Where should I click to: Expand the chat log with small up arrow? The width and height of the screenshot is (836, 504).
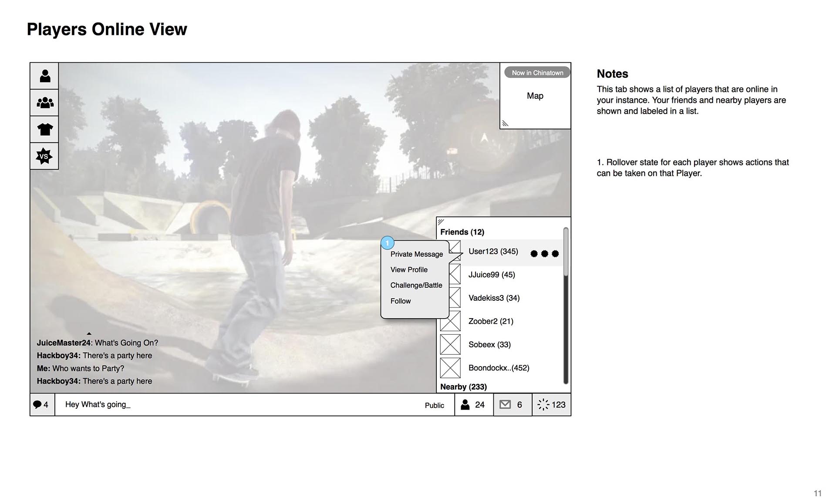tap(89, 333)
